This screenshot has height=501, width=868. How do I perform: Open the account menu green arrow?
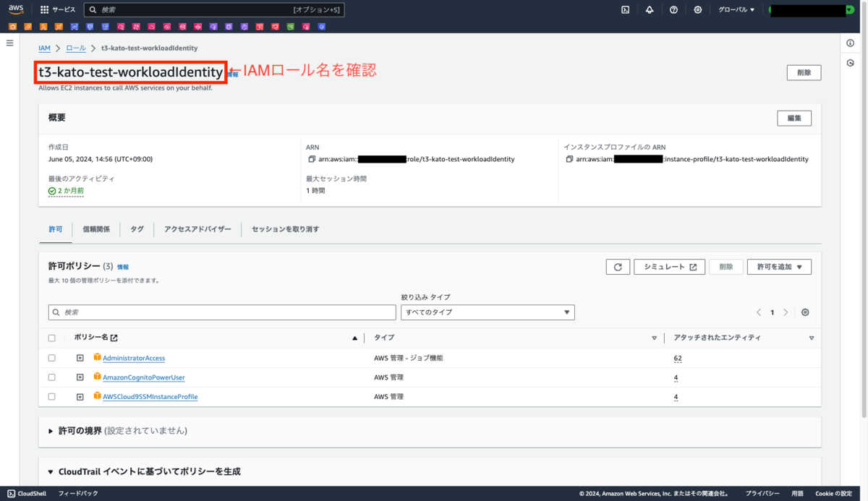click(x=850, y=10)
